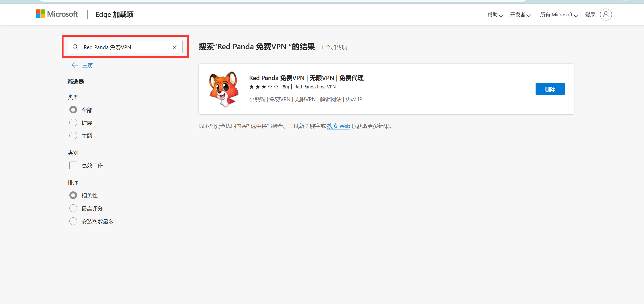Expand the 所有 Microsoft dropdown
The height and width of the screenshot is (304, 644).
[559, 15]
